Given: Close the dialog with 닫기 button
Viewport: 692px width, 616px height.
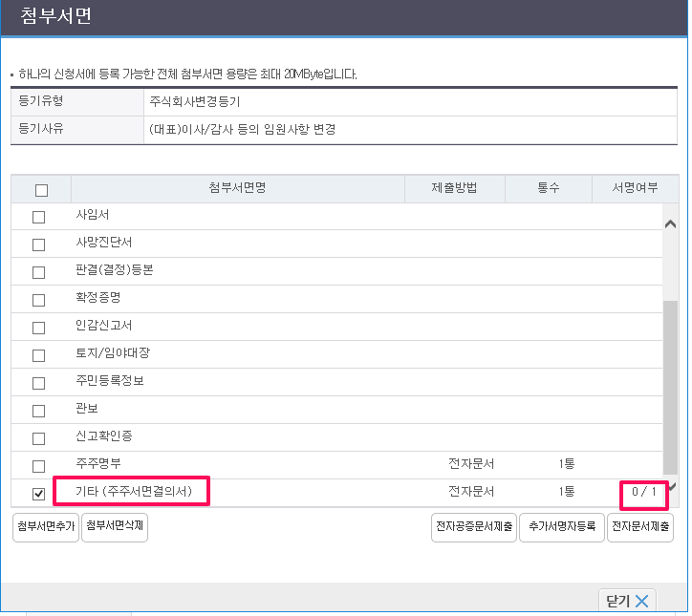Looking at the screenshot, I should point(627,601).
